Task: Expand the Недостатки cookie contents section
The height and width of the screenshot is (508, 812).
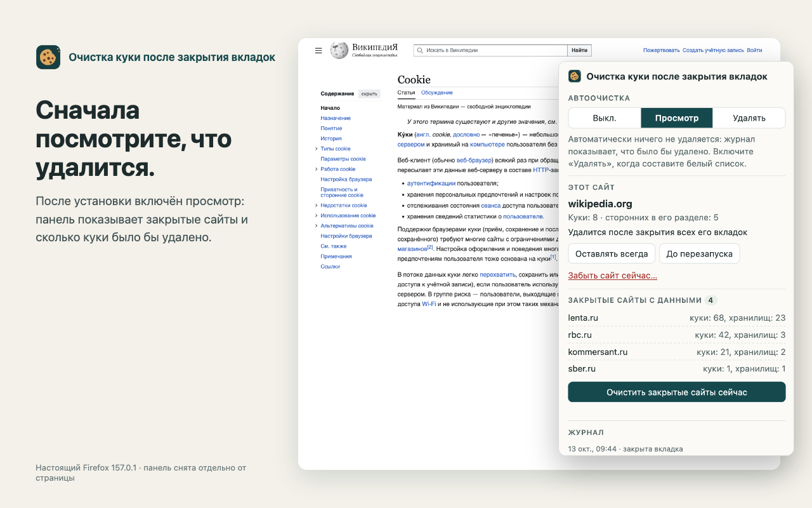Action: [x=316, y=205]
